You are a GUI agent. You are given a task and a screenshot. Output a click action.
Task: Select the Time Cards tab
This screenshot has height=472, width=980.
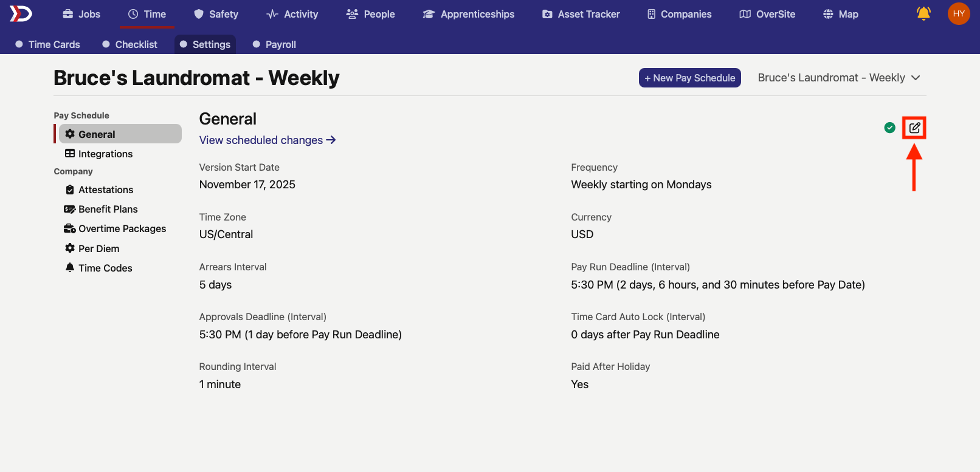coord(48,44)
